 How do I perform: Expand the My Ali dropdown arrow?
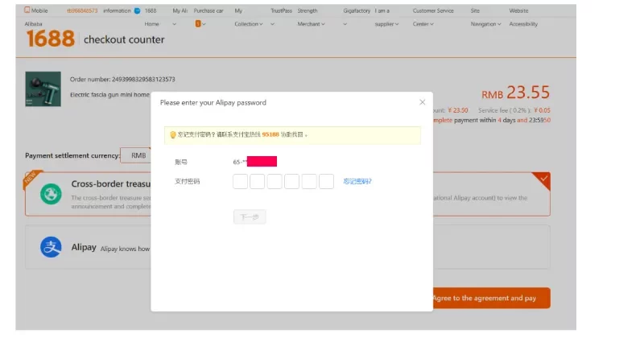(x=174, y=24)
